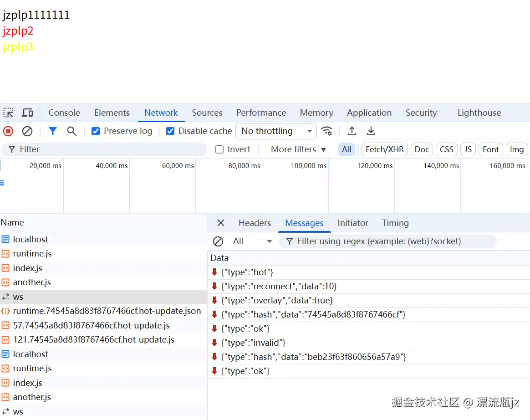Screen dimensions: 530x420
Task: Select the first localhost request
Action: 103,240
